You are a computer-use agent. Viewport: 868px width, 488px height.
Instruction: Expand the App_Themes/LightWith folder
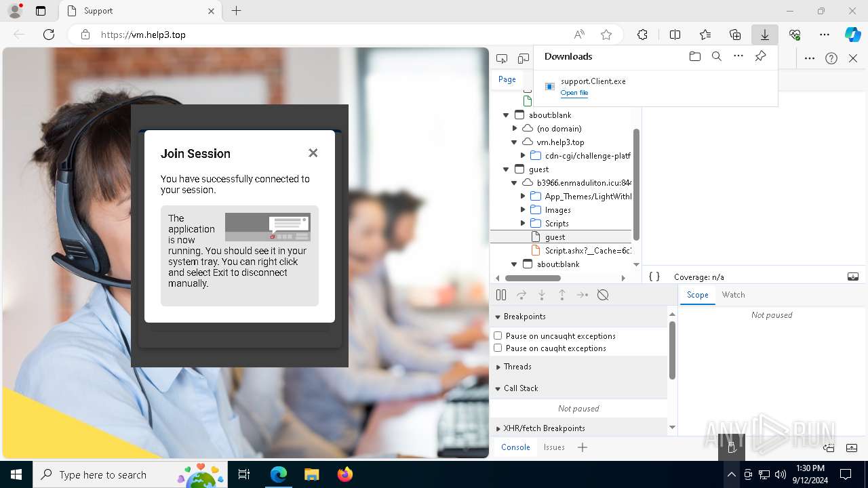click(523, 196)
